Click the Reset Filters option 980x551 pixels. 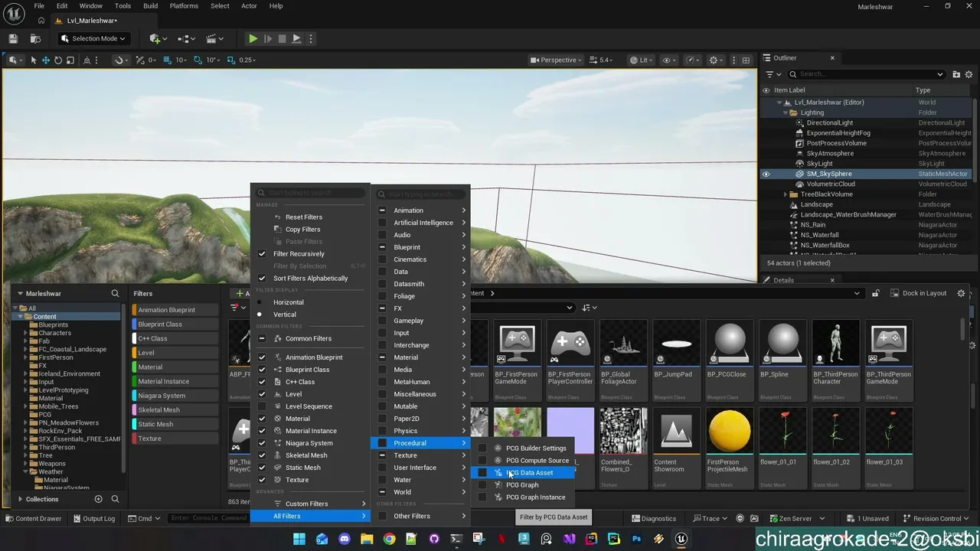pos(304,217)
